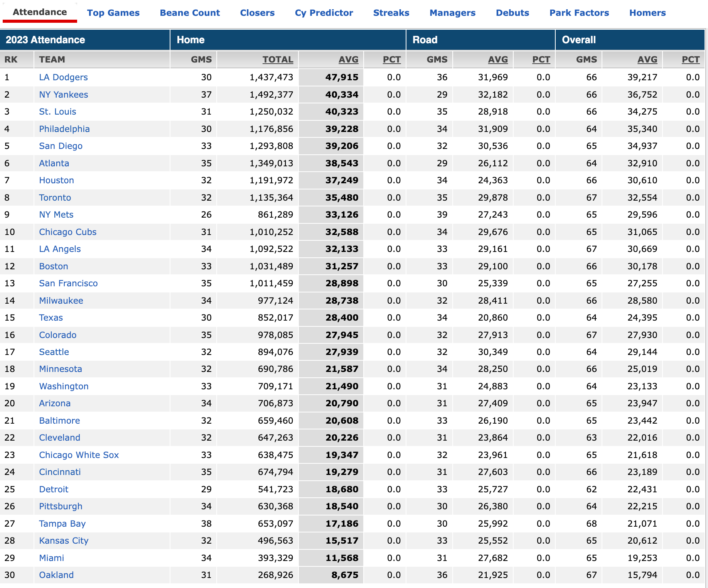Select the Closers tab
The image size is (708, 588).
click(x=257, y=13)
